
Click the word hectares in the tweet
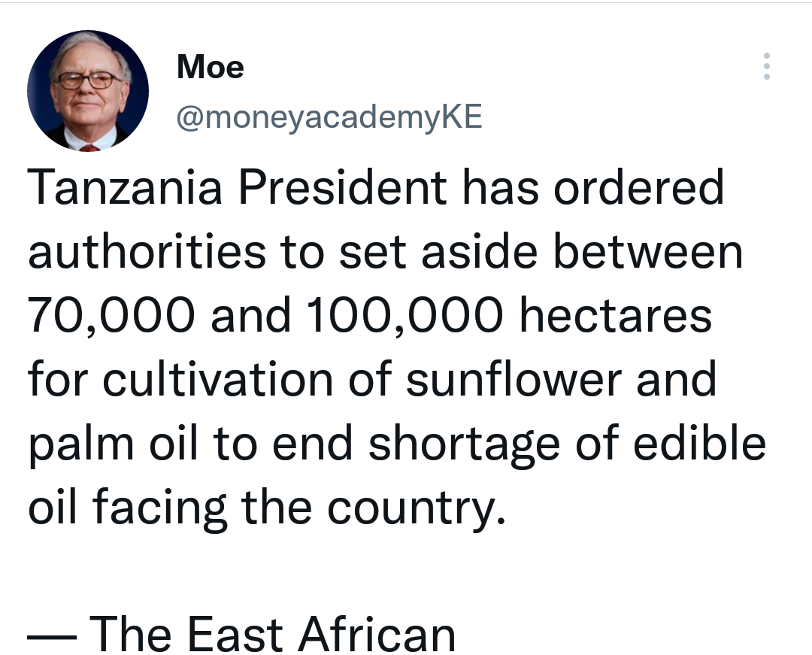pyautogui.click(x=616, y=316)
